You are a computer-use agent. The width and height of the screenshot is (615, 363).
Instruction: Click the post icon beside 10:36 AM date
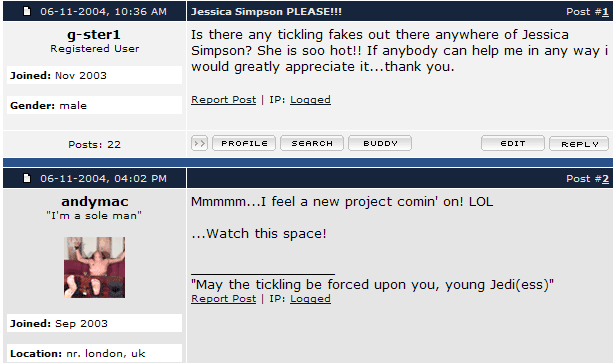point(27,11)
